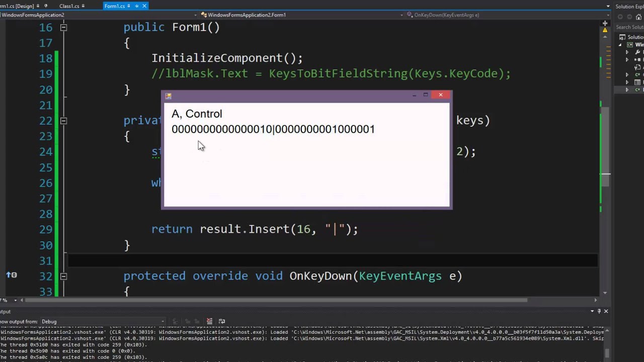
Task: Open the editor zoom percentage dropdown
Action: coord(15,300)
